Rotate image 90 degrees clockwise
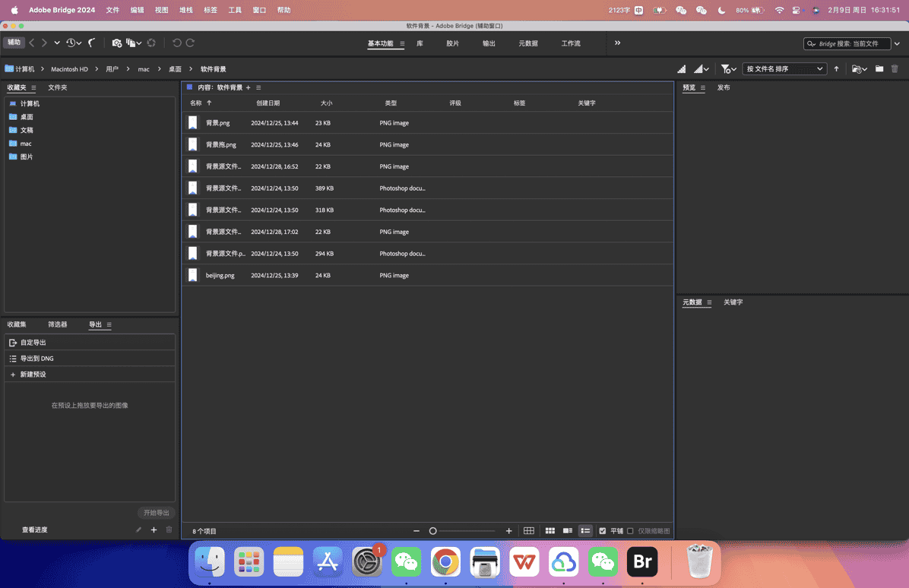909x588 pixels. pyautogui.click(x=191, y=43)
